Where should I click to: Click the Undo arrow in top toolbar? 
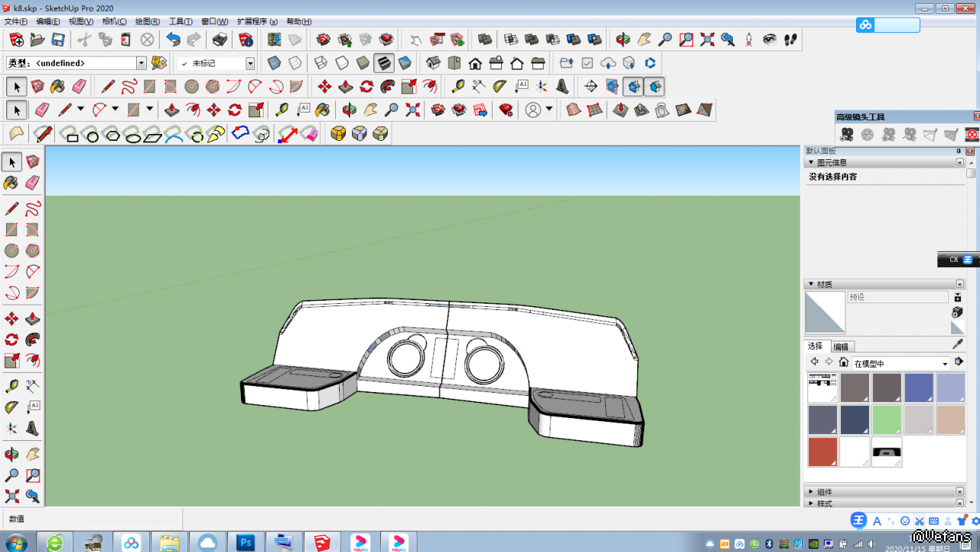[x=173, y=40]
